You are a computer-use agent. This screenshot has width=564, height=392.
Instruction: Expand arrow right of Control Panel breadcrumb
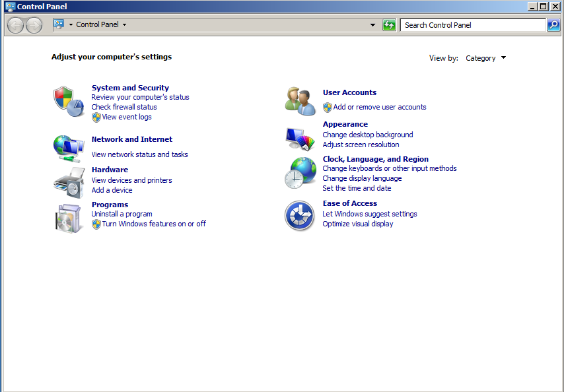point(124,25)
